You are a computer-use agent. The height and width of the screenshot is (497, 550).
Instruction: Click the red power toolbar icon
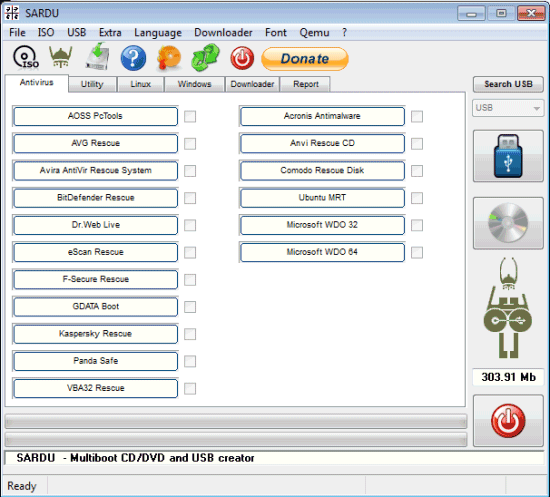point(242,58)
